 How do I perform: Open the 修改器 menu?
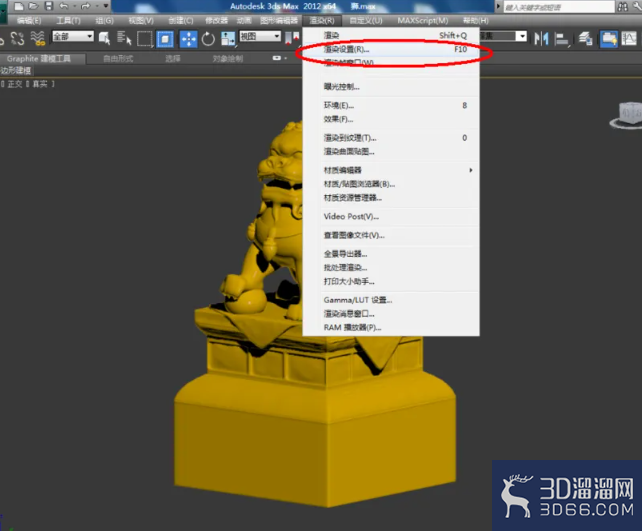[217, 20]
